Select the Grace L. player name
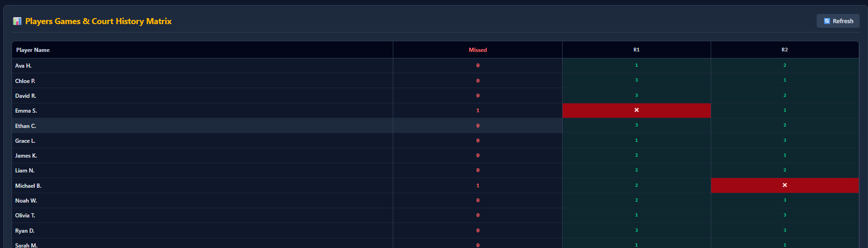This screenshot has height=248, width=868. pos(25,140)
